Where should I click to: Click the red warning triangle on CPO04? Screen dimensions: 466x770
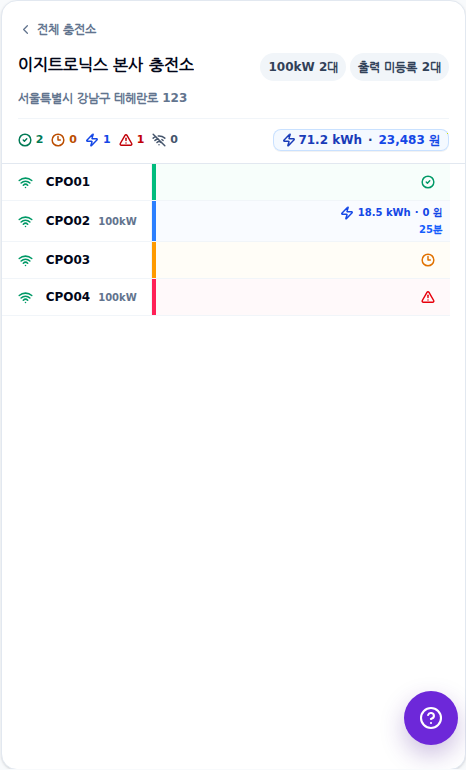[428, 297]
